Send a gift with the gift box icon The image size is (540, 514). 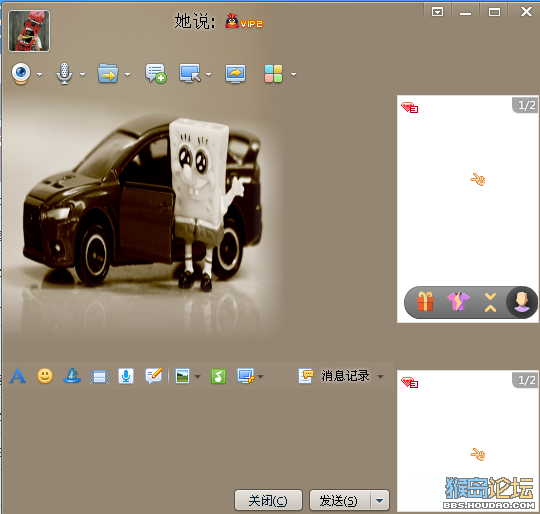[425, 302]
